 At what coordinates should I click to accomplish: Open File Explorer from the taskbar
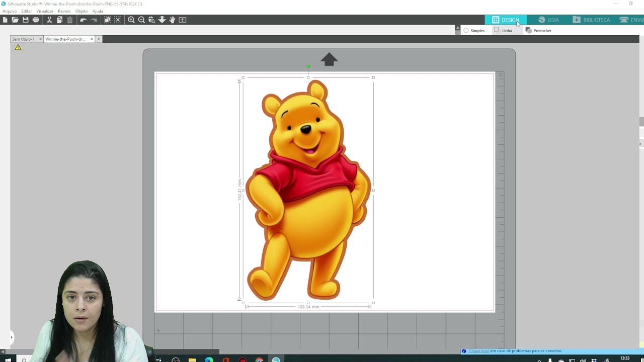tap(192, 360)
